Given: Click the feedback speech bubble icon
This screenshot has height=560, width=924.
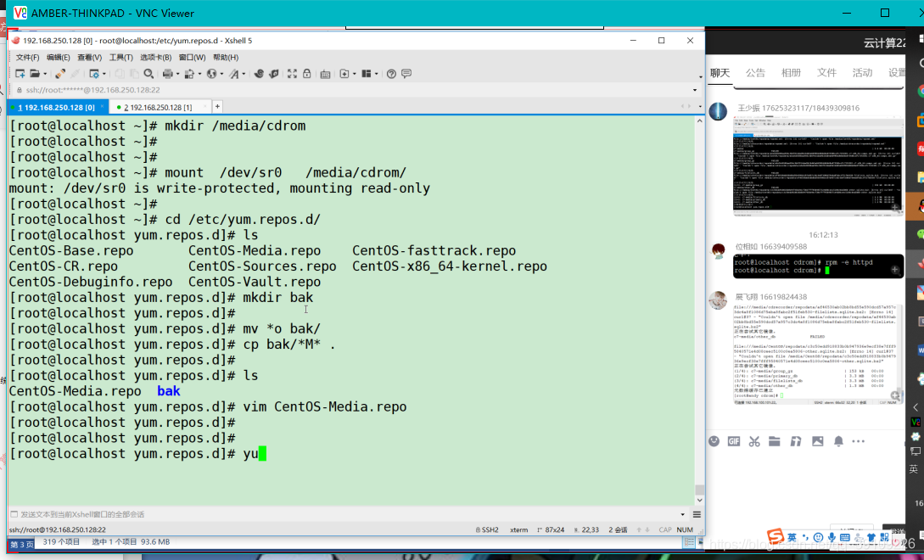Looking at the screenshot, I should coord(406,74).
